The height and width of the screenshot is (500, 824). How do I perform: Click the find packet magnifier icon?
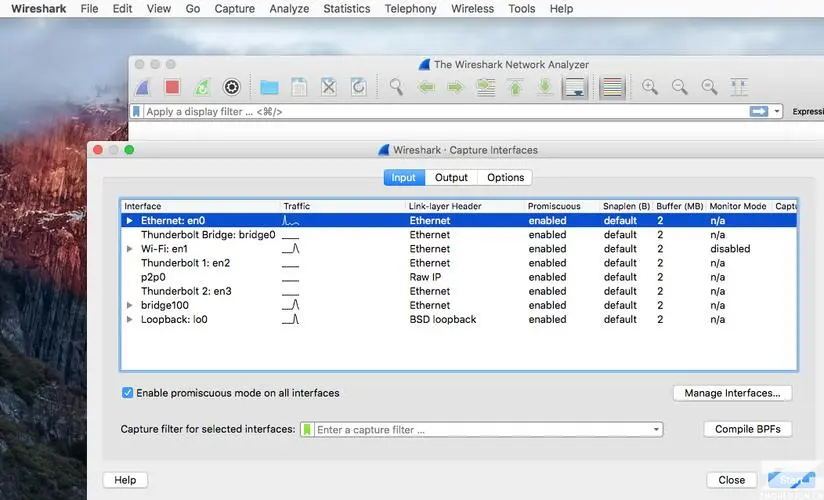click(x=397, y=88)
